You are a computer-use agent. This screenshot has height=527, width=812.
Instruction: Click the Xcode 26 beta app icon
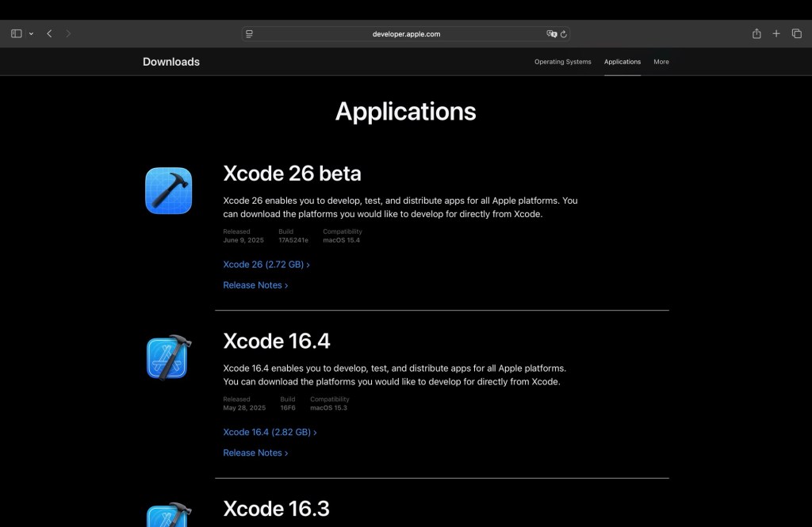[168, 190]
